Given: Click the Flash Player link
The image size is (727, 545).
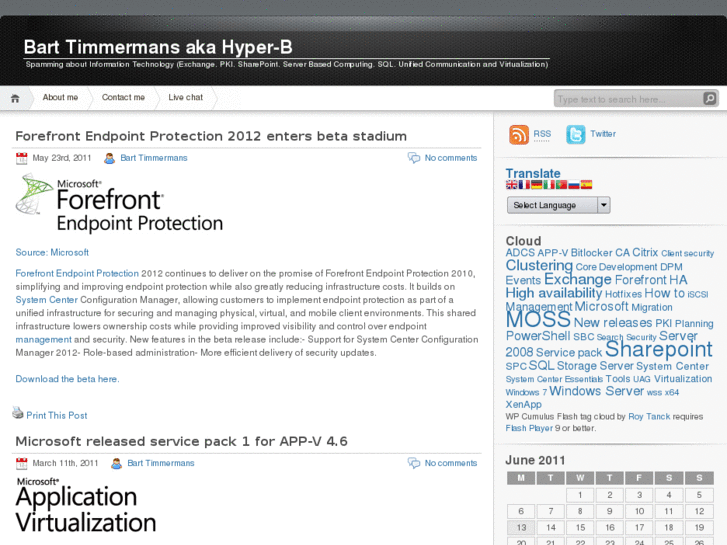Looking at the screenshot, I should coord(529,428).
